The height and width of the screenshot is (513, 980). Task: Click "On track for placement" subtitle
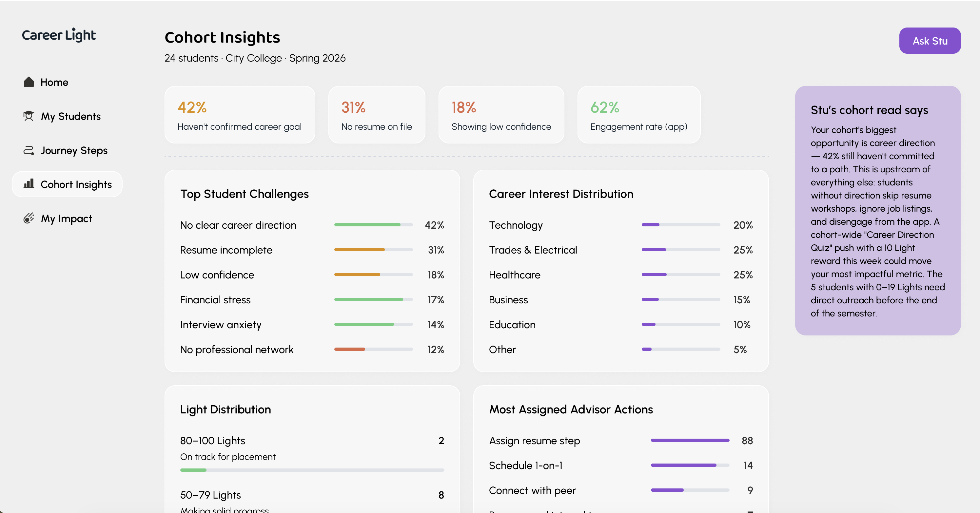click(x=228, y=457)
